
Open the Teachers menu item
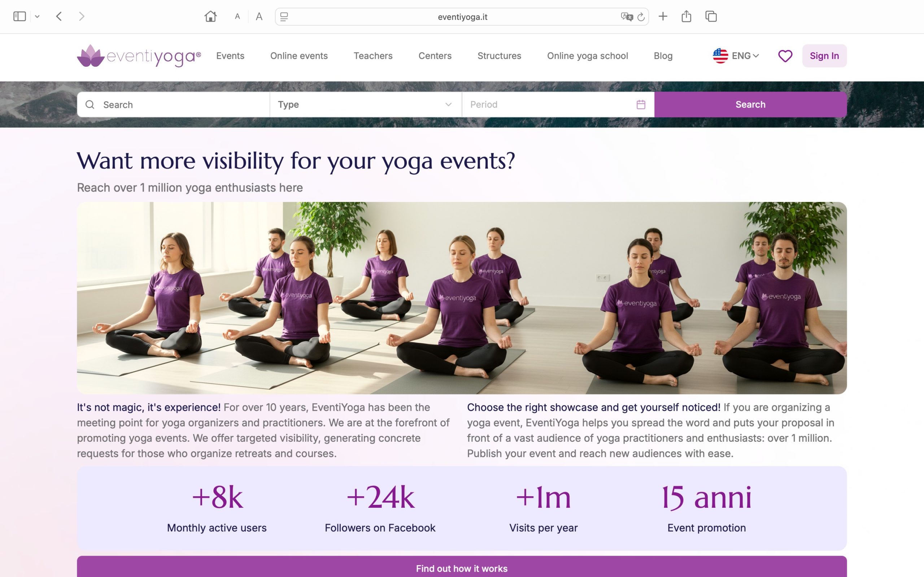pyautogui.click(x=372, y=56)
